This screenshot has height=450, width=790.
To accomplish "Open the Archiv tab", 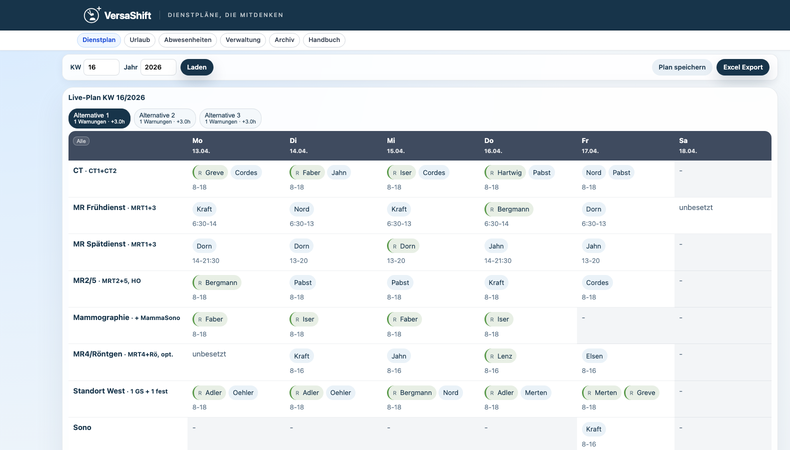I will pos(284,40).
